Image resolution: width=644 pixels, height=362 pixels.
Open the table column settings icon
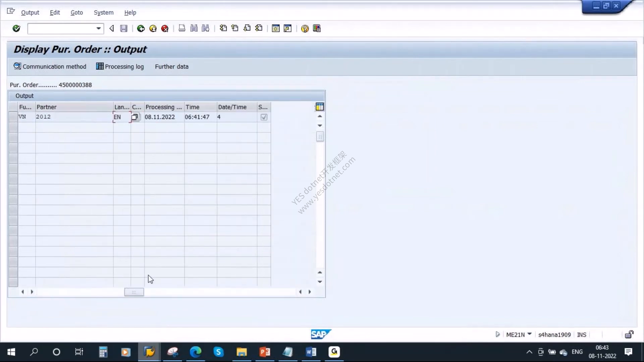click(320, 107)
